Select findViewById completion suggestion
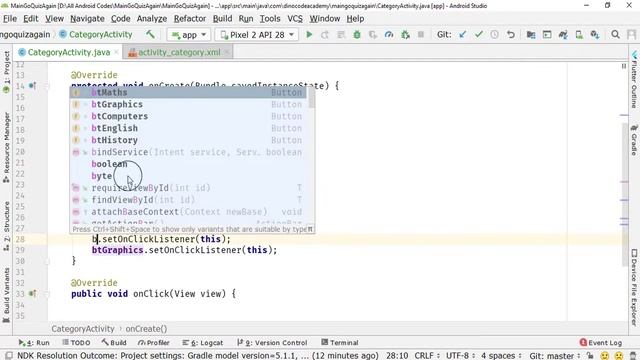 (x=188, y=200)
